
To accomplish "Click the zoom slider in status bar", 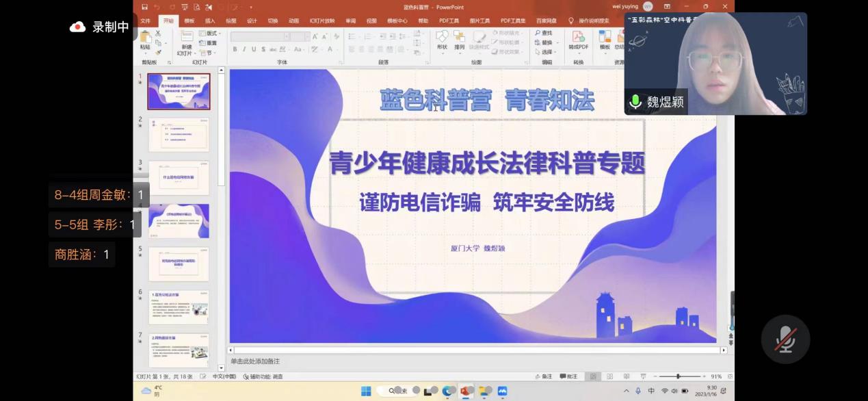I will (x=678, y=376).
